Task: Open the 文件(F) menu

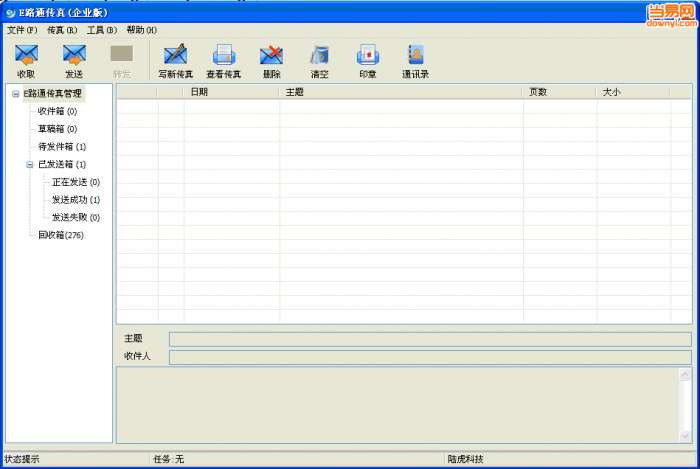Action: point(22,30)
